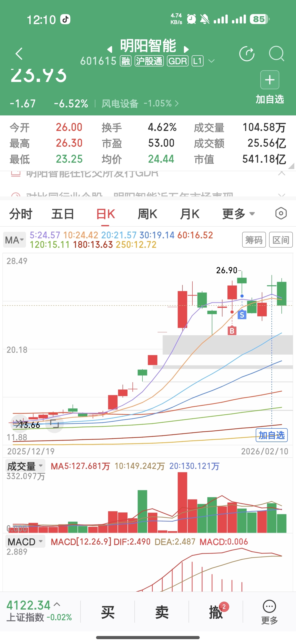
Task: Expand the quote details corner triangle
Action: (x=291, y=166)
